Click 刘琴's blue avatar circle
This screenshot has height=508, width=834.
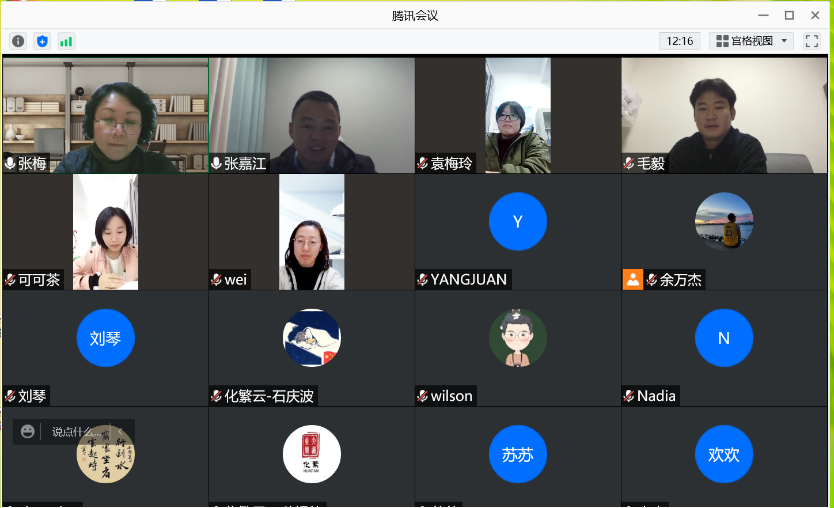point(105,338)
